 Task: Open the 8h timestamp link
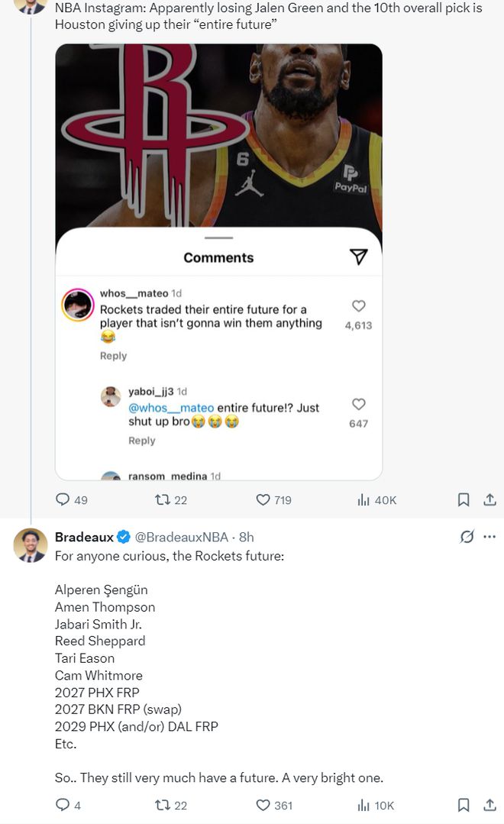click(x=247, y=537)
